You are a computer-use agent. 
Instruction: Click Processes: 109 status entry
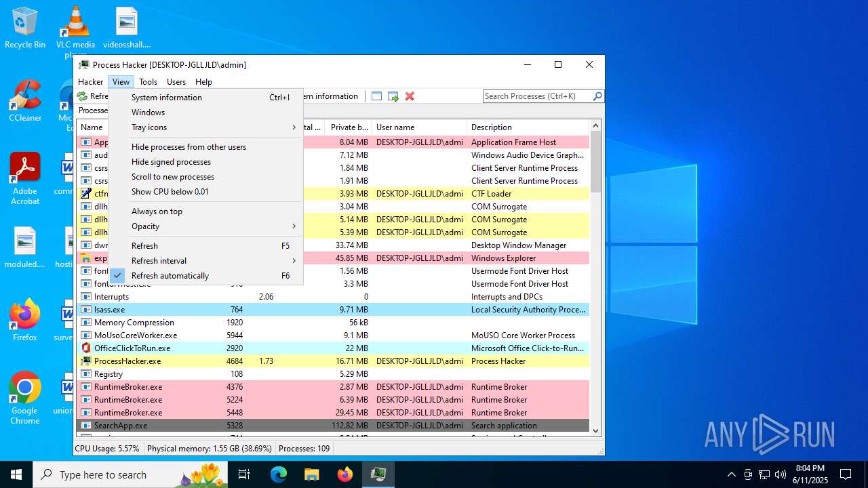[304, 449]
